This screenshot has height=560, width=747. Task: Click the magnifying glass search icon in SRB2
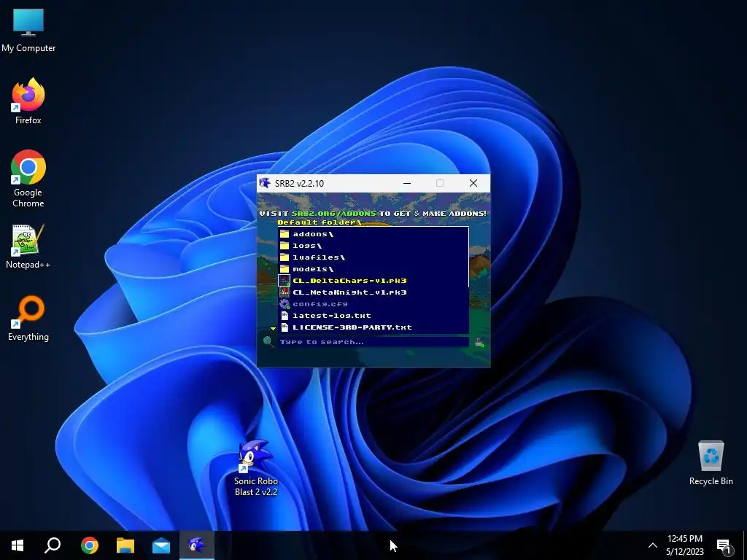point(268,341)
